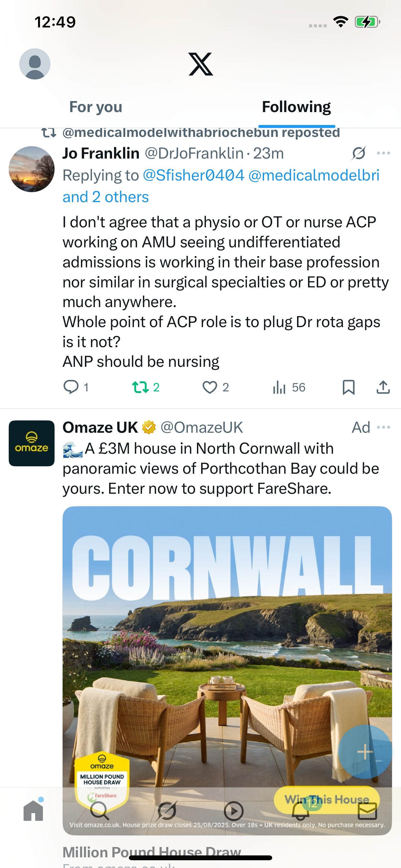The image size is (401, 868).
Task: Open Messages envelope in bottom bar
Action: pos(367,811)
